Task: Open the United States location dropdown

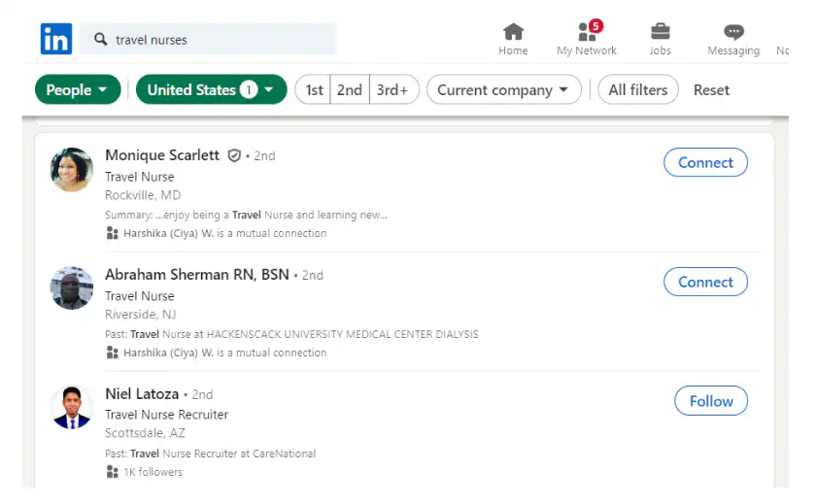Action: pos(211,90)
